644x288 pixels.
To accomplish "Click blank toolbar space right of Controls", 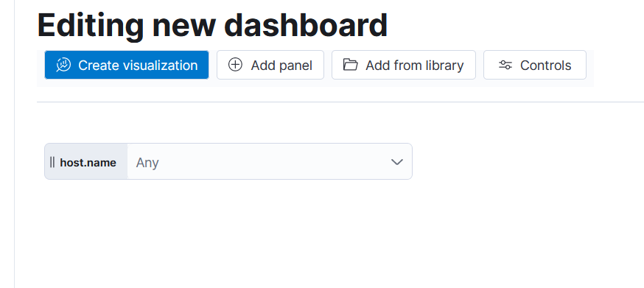I will tap(589, 69).
